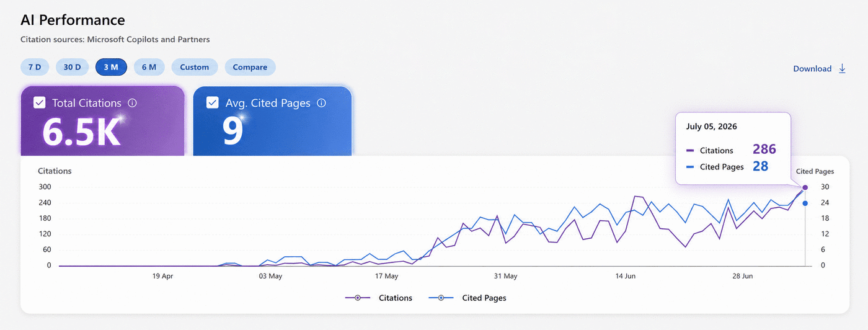Click the 300 value on Citations axis
868x330 pixels.
tap(44, 187)
